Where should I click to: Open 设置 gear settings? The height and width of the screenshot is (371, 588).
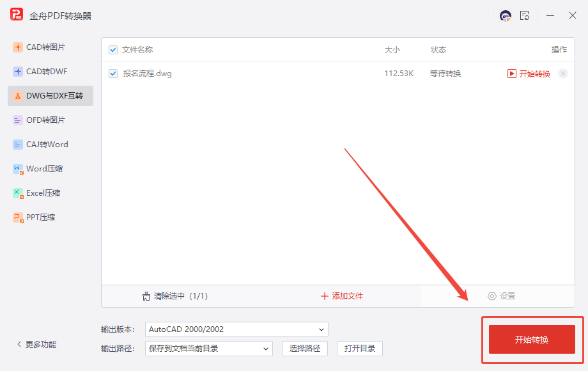tap(501, 296)
